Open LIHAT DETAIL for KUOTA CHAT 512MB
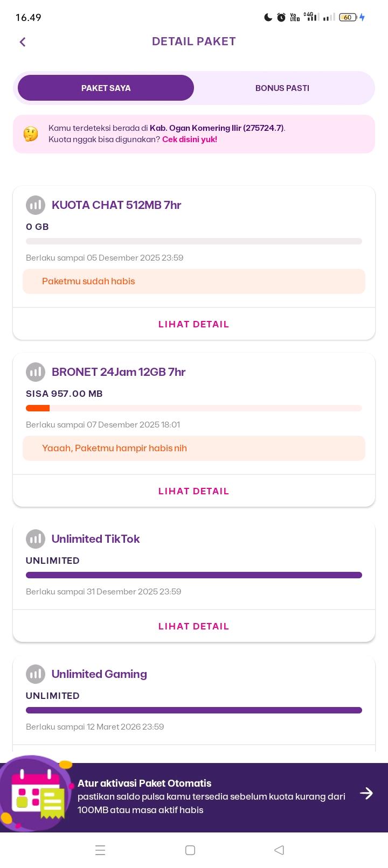This screenshot has height=868, width=388. click(194, 324)
